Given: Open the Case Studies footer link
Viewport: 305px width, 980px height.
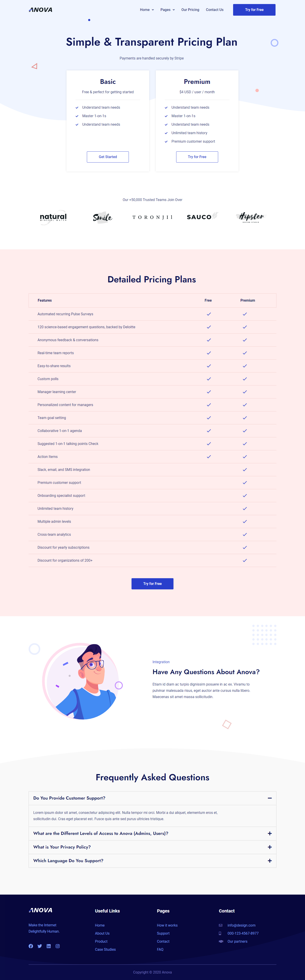Looking at the screenshot, I should pos(105,950).
